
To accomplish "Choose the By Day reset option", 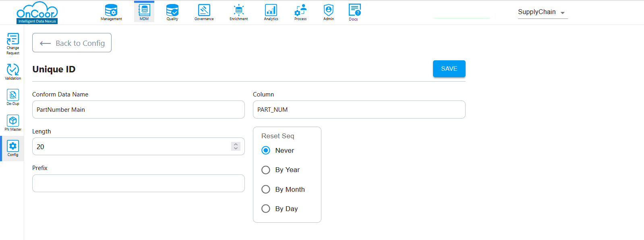I will (x=266, y=209).
